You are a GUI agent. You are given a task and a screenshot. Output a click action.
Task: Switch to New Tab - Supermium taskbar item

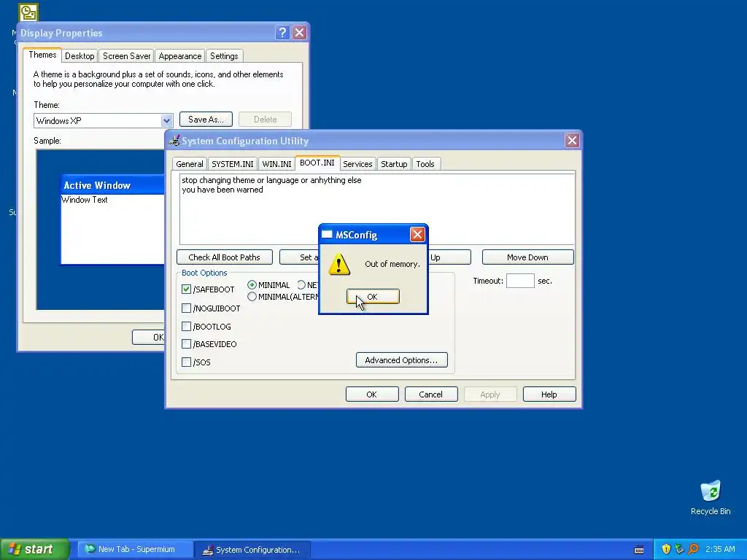[x=135, y=549]
